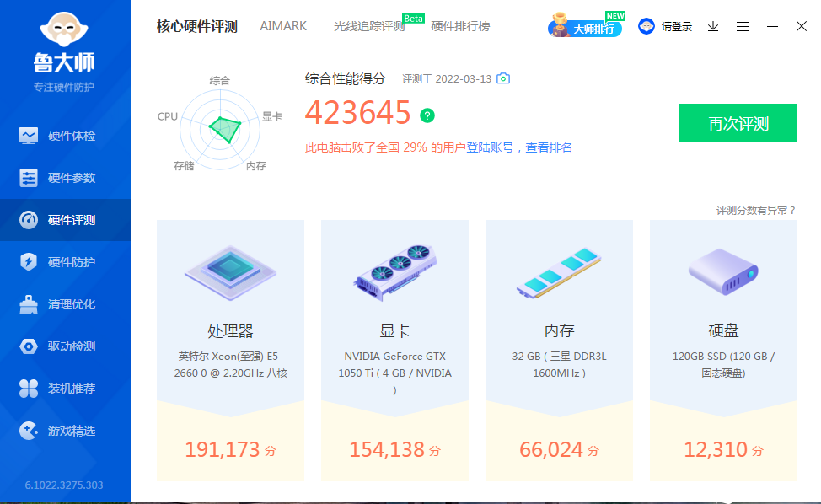Go to 硬件防护 section
The image size is (821, 504).
[66, 261]
